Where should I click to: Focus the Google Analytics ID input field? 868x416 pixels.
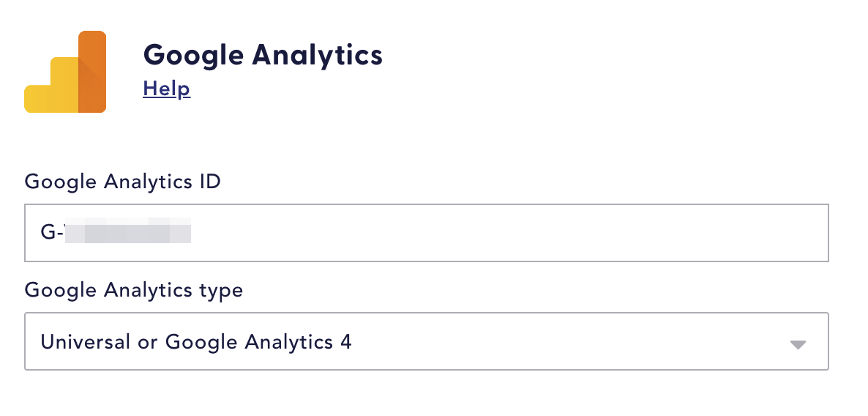[x=426, y=233]
